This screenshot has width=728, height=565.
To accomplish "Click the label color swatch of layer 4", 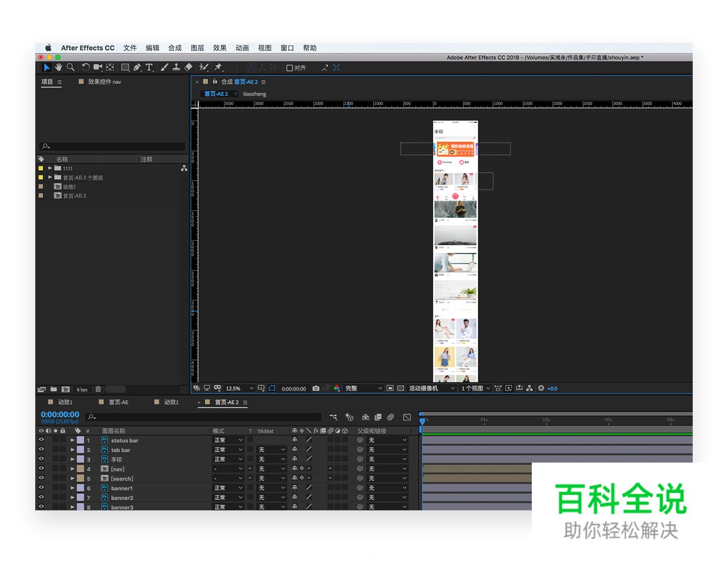I will tap(80, 469).
